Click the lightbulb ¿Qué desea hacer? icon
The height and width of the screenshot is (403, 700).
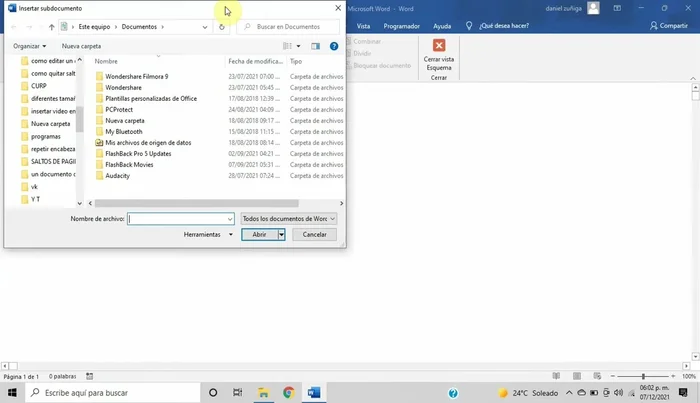(x=469, y=26)
